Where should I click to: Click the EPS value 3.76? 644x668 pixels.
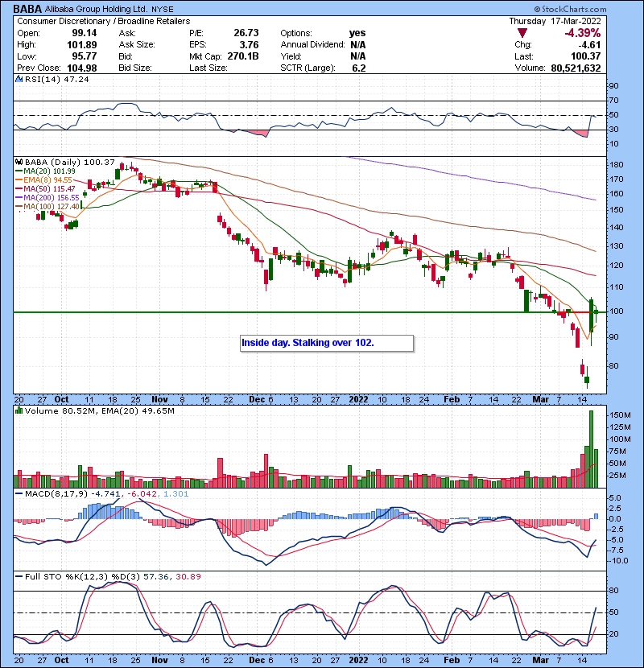pos(249,45)
